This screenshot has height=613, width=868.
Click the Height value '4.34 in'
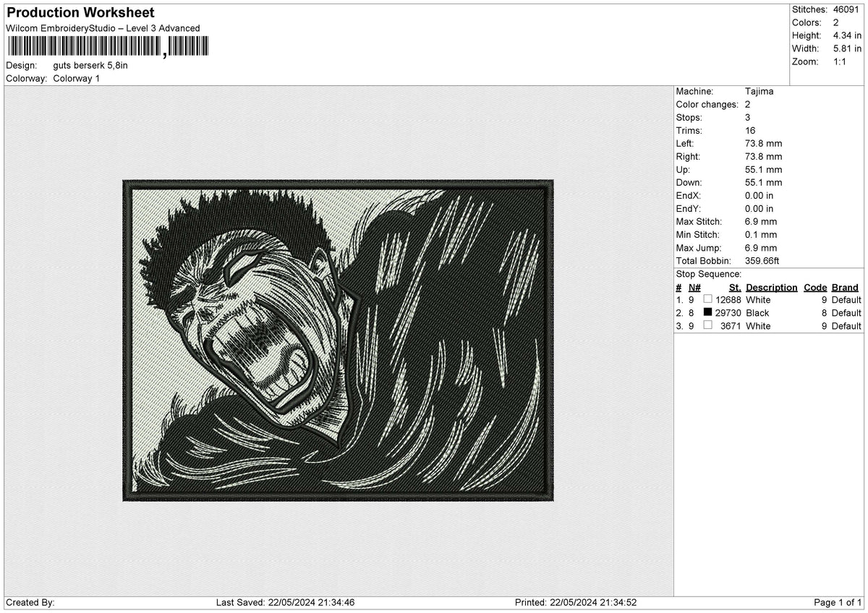click(848, 35)
